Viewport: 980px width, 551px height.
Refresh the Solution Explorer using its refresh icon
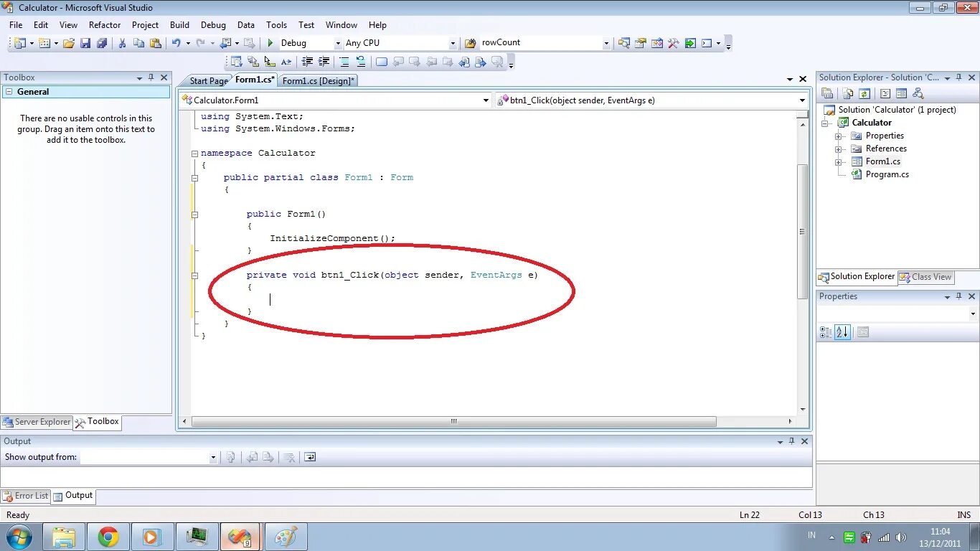pos(864,93)
